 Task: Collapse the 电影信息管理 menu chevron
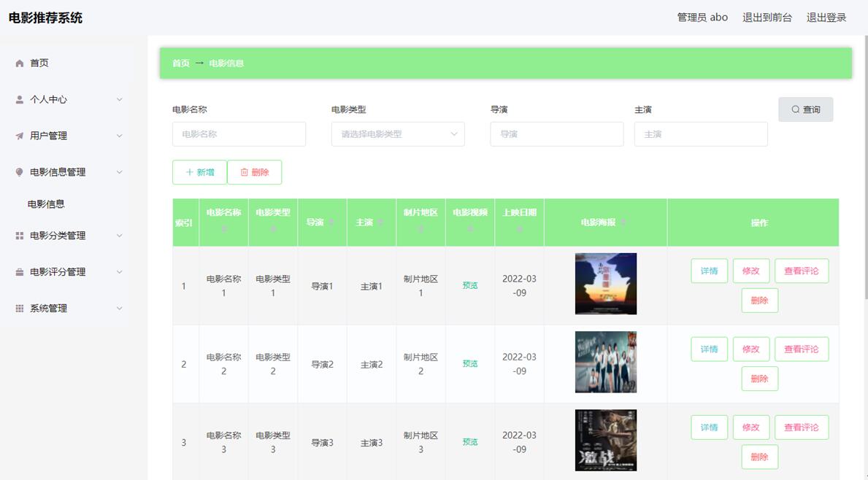120,172
